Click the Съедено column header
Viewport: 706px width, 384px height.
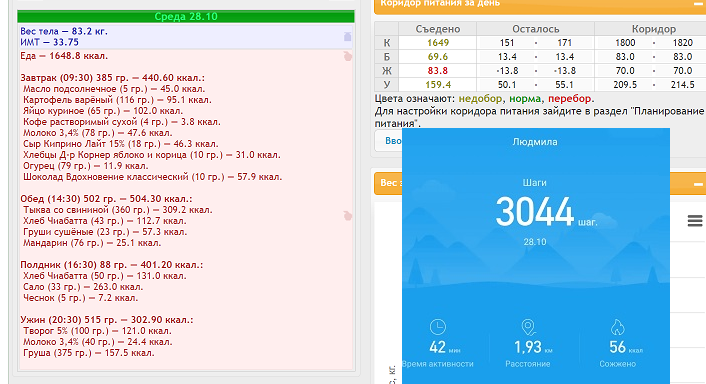coord(438,29)
